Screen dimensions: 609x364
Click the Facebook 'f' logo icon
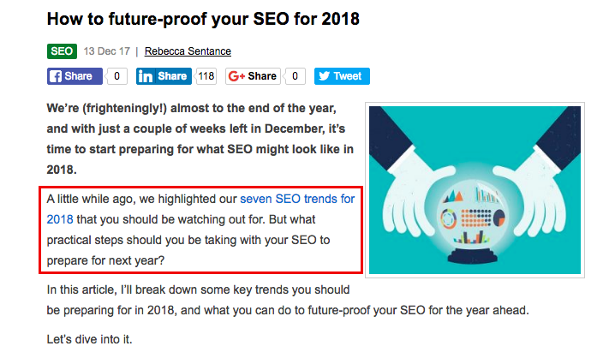pyautogui.click(x=56, y=76)
